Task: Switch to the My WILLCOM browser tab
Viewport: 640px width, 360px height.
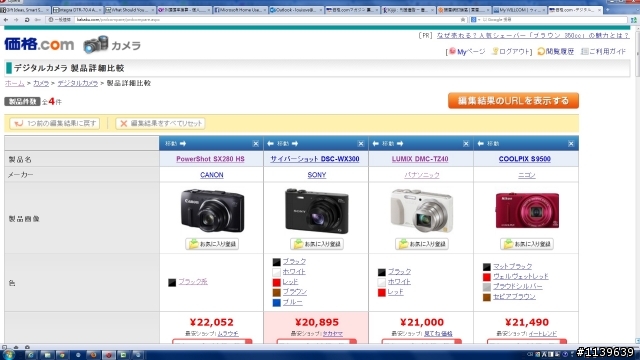Action: point(519,10)
